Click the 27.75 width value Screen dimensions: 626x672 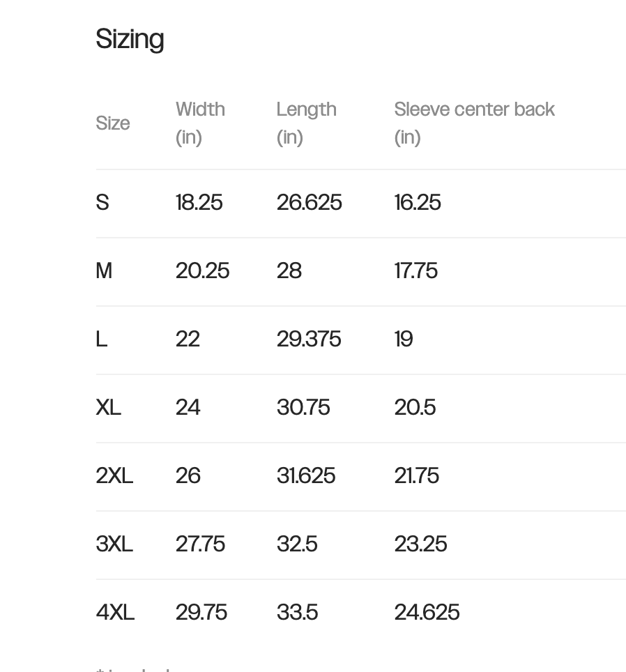pos(200,544)
